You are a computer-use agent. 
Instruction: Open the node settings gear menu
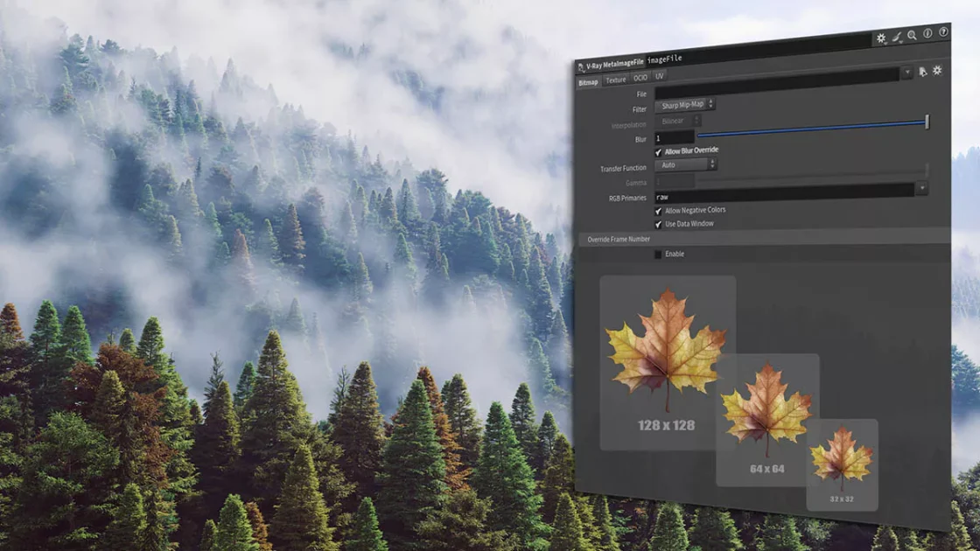click(x=881, y=37)
